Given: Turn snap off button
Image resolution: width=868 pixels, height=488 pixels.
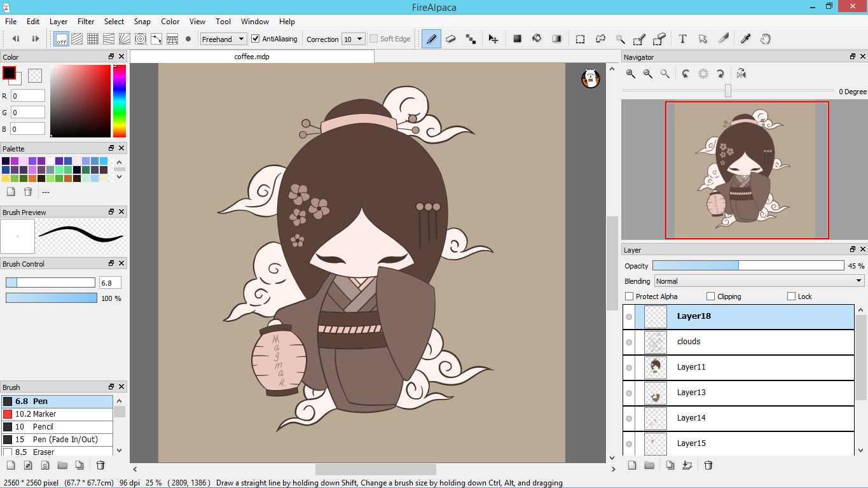Looking at the screenshot, I should [61, 39].
